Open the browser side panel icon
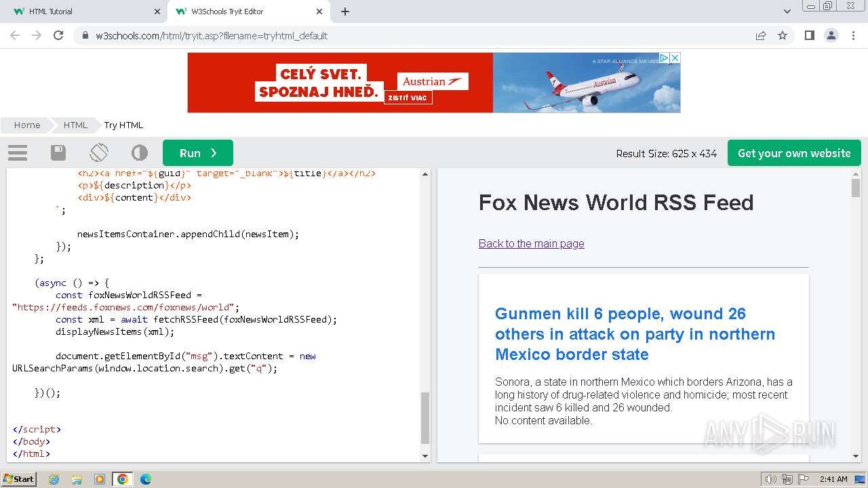The height and width of the screenshot is (488, 868). point(809,35)
